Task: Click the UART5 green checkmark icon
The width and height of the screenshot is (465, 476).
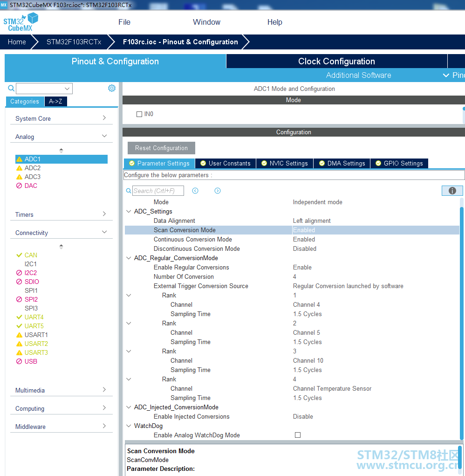Action: pos(19,326)
